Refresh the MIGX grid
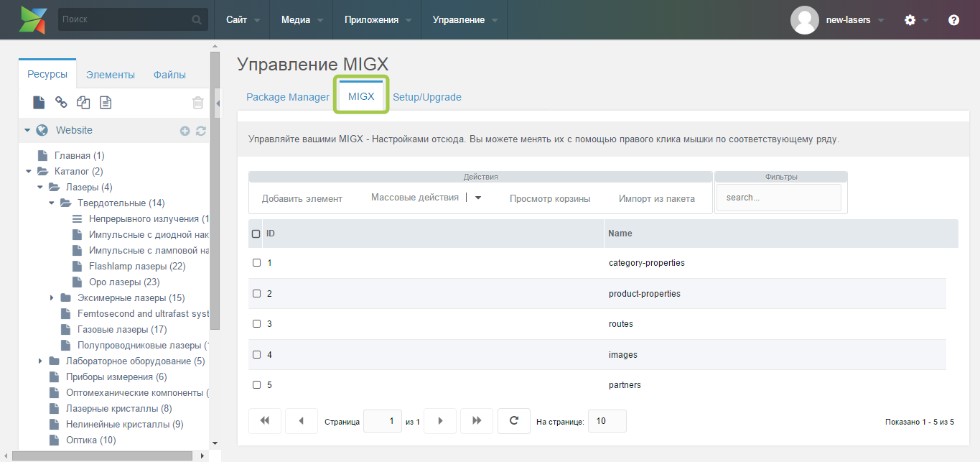Image resolution: width=980 pixels, height=462 pixels. tap(514, 421)
